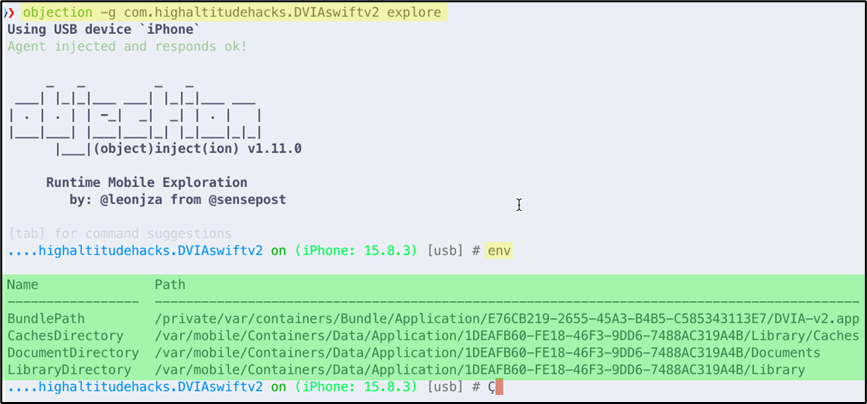Click the LibraryDirectory row name

coord(69,370)
